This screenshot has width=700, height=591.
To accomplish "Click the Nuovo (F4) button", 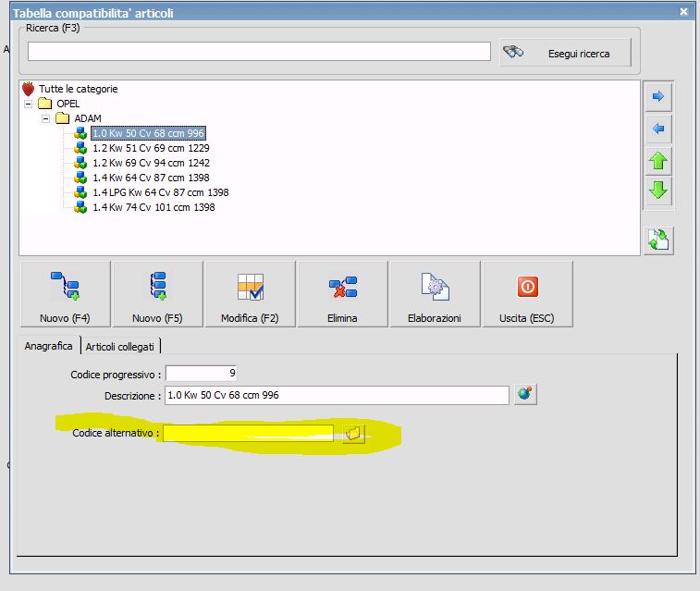I will click(65, 294).
